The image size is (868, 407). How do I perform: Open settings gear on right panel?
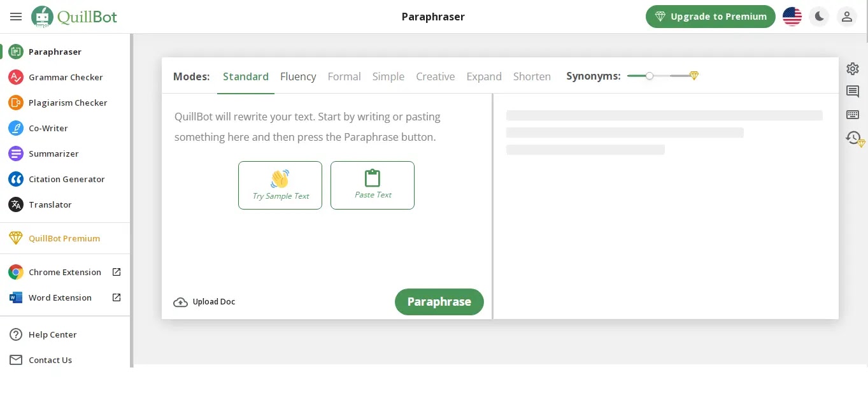pyautogui.click(x=853, y=69)
